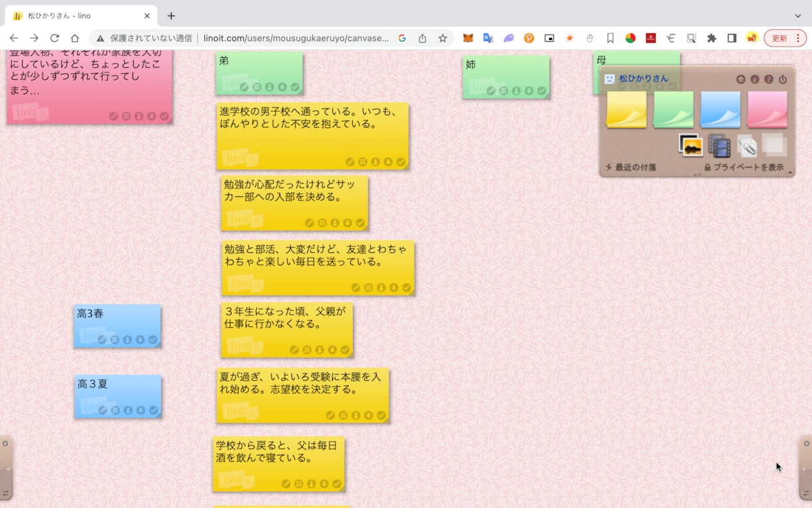Go back with the browser back arrow

14,38
